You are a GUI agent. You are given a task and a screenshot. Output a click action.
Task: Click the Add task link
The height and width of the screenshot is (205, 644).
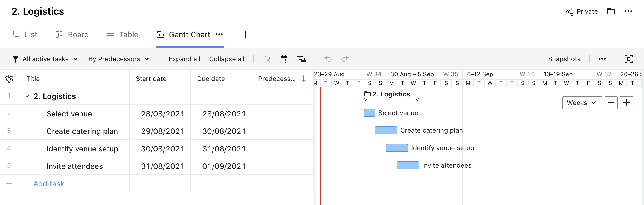(49, 184)
